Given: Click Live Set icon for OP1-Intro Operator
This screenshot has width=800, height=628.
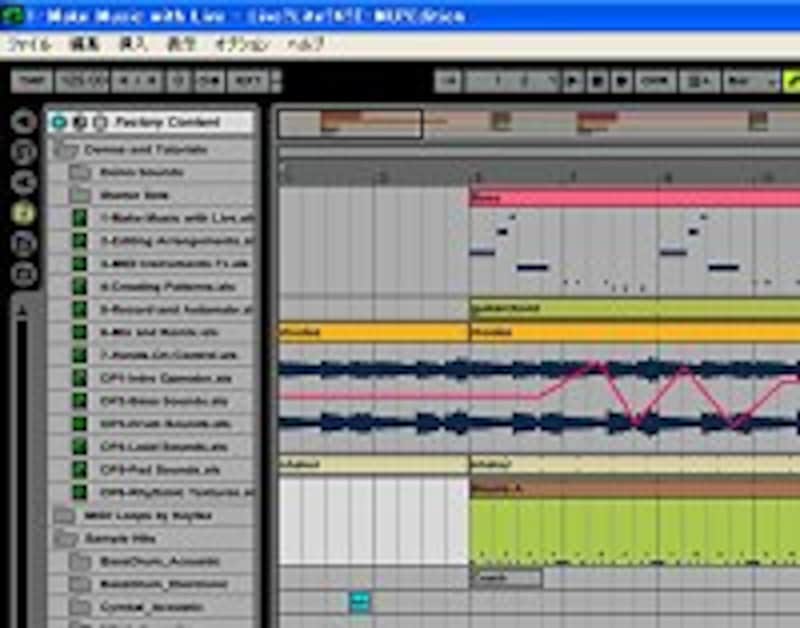Looking at the screenshot, I should 79,378.
